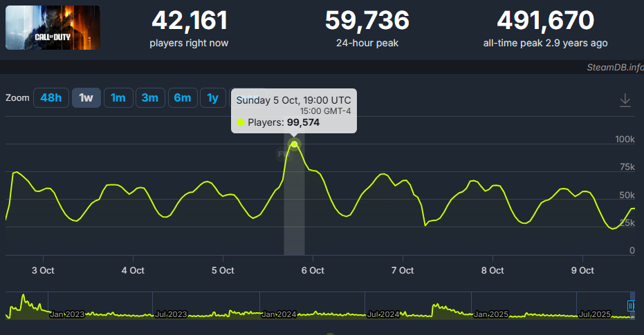The image size is (644, 335).
Task: Click the 491,670 all-time peak figure
Action: [545, 21]
